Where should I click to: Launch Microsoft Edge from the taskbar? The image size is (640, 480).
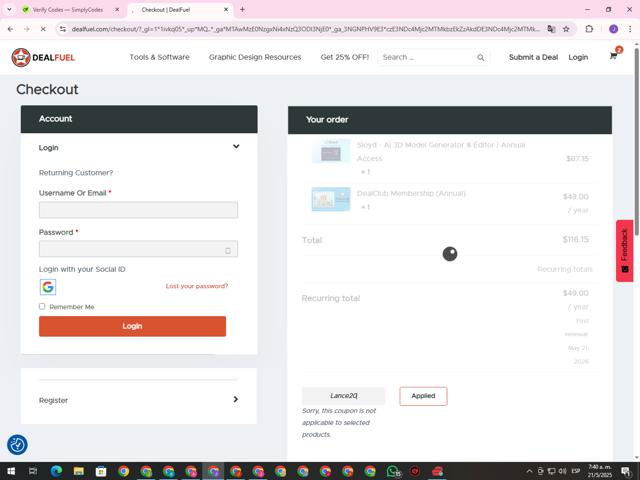click(x=56, y=471)
